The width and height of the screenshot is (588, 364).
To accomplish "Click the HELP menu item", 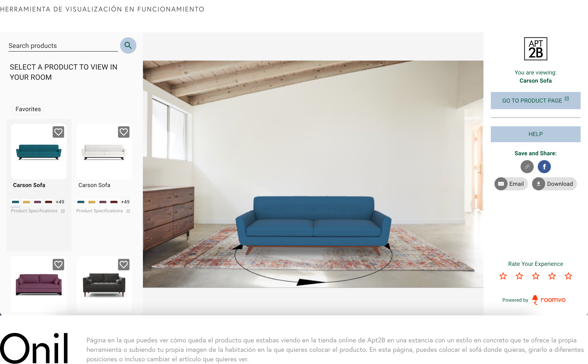I will click(x=536, y=134).
